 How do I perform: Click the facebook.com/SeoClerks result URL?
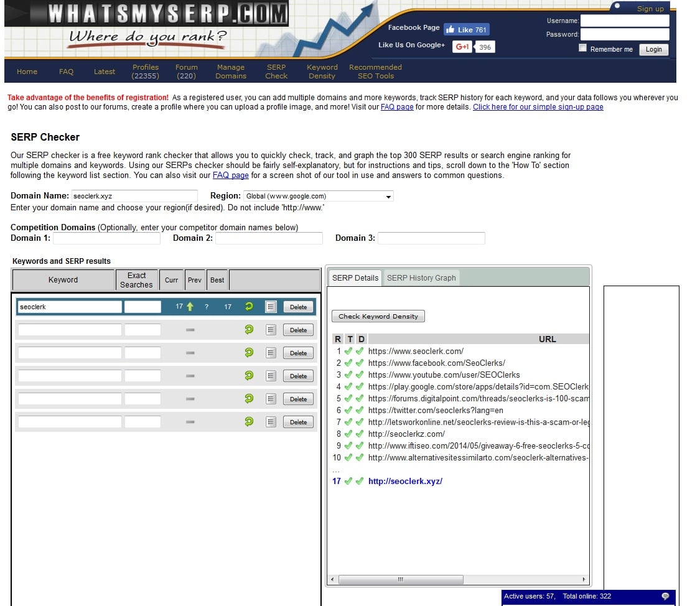tap(437, 363)
